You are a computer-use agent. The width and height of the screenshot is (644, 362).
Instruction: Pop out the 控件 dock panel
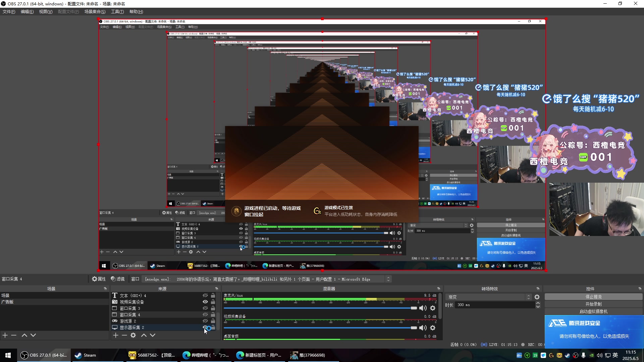640,289
